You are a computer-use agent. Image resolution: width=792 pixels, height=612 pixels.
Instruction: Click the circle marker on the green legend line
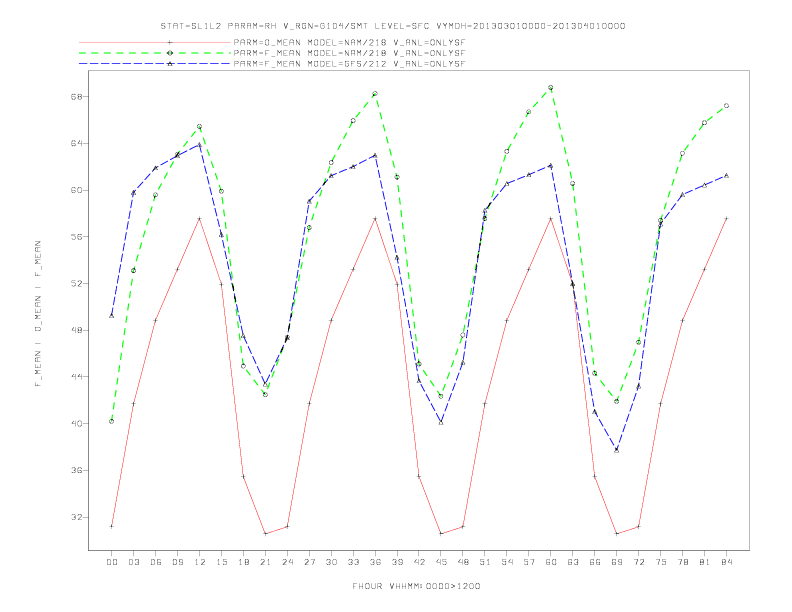[x=170, y=53]
